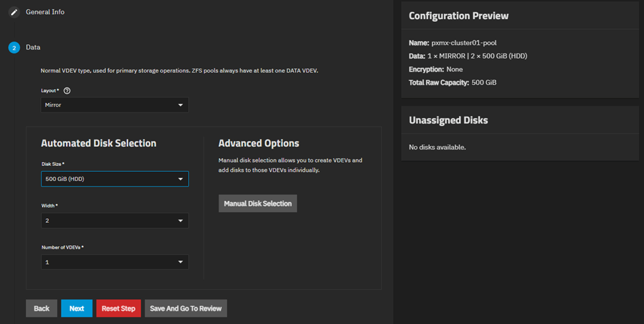This screenshot has height=324, width=644.
Task: Open the Number of VDEVs dropdown
Action: [x=114, y=263]
